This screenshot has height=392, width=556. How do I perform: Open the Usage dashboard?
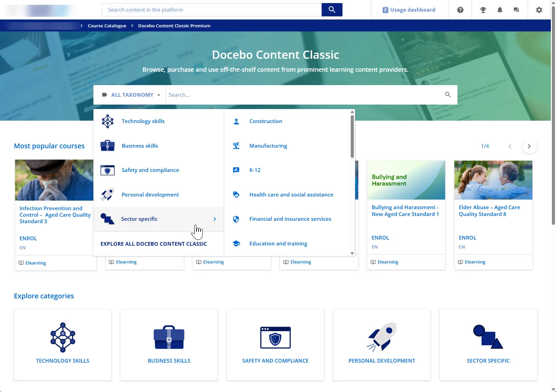(x=409, y=10)
